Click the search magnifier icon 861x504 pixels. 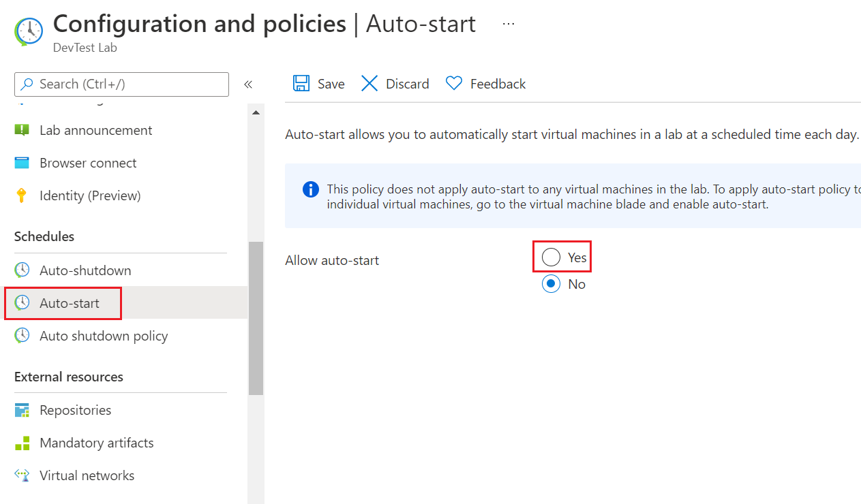27,84
